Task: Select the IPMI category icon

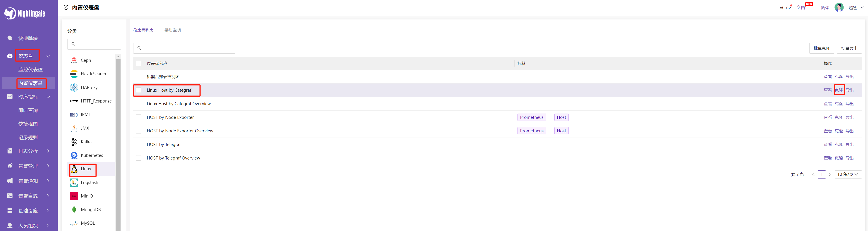Action: pyautogui.click(x=74, y=115)
